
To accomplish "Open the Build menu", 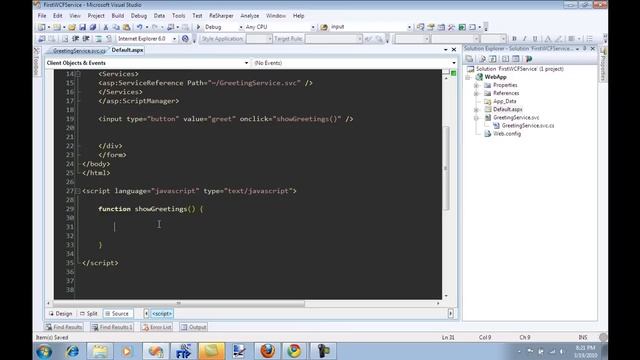I will coord(118,16).
